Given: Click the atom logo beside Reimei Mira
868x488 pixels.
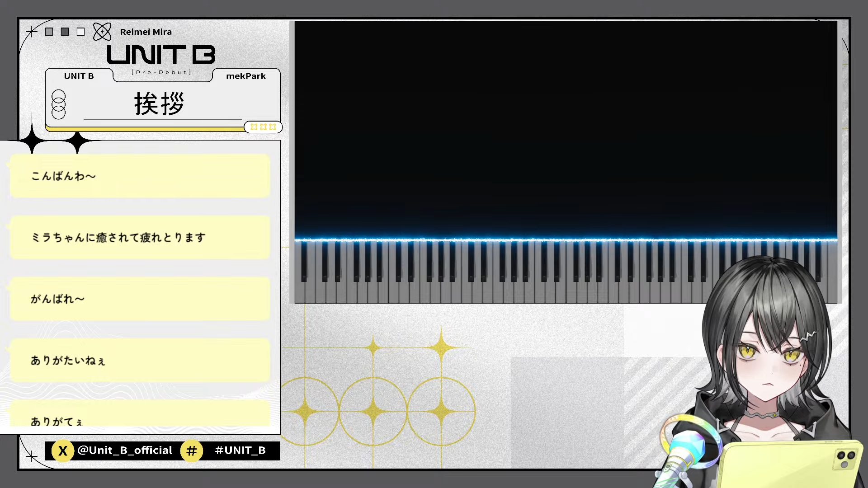Looking at the screenshot, I should click(x=102, y=32).
